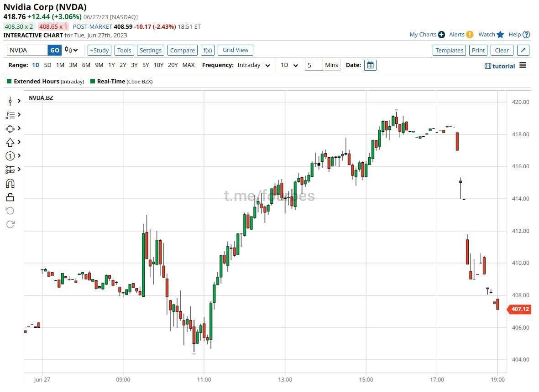Click the undo arrow icon

point(10,211)
